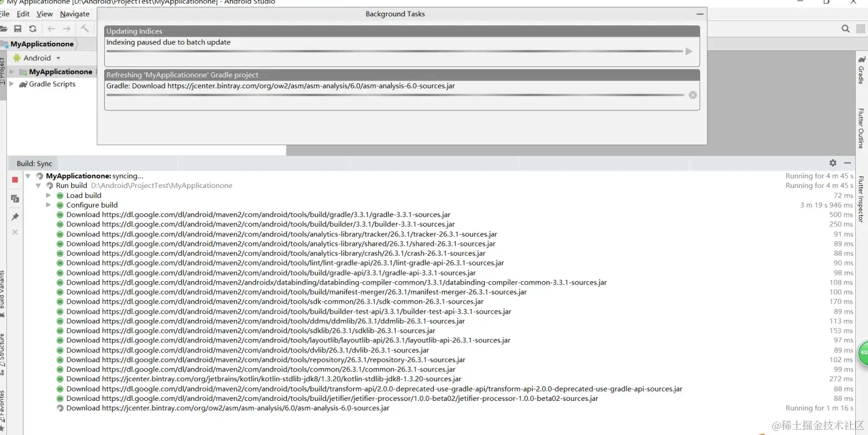
Task: Select MyApplicationone in project tree
Action: point(61,72)
